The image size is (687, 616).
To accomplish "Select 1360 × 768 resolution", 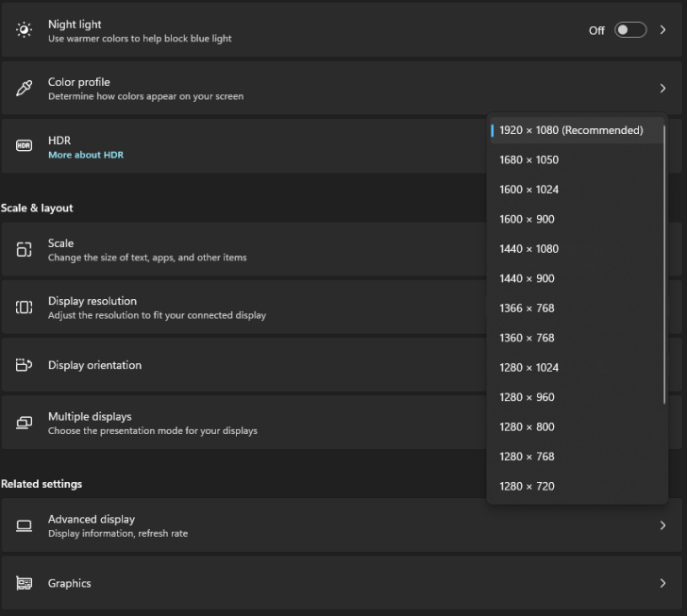I will pyautogui.click(x=577, y=338).
